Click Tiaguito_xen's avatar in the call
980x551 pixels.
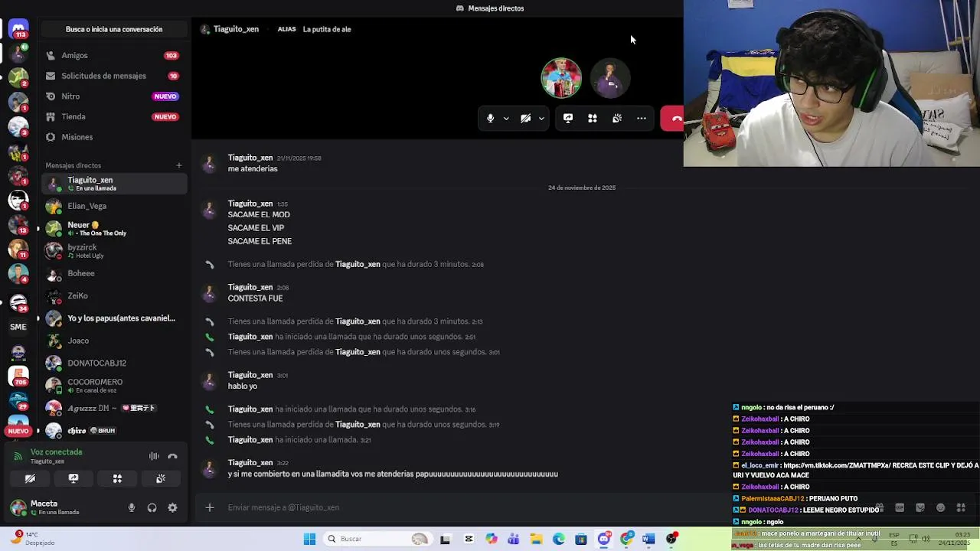pos(610,78)
